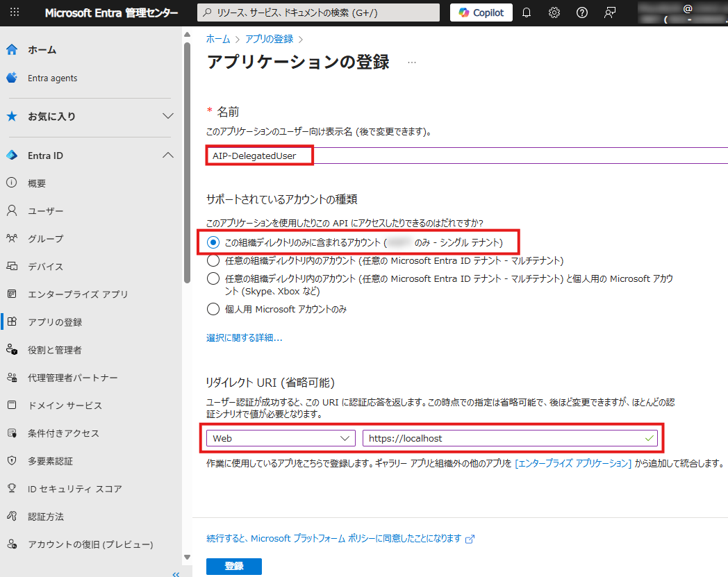Select multitenant Microsoft Entra ID only option

coord(213,260)
